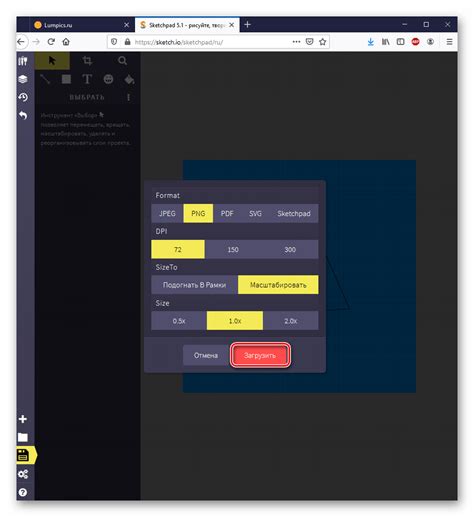Select the Paint bucket fill tool
Screen dimensions: 474x517
(x=129, y=79)
